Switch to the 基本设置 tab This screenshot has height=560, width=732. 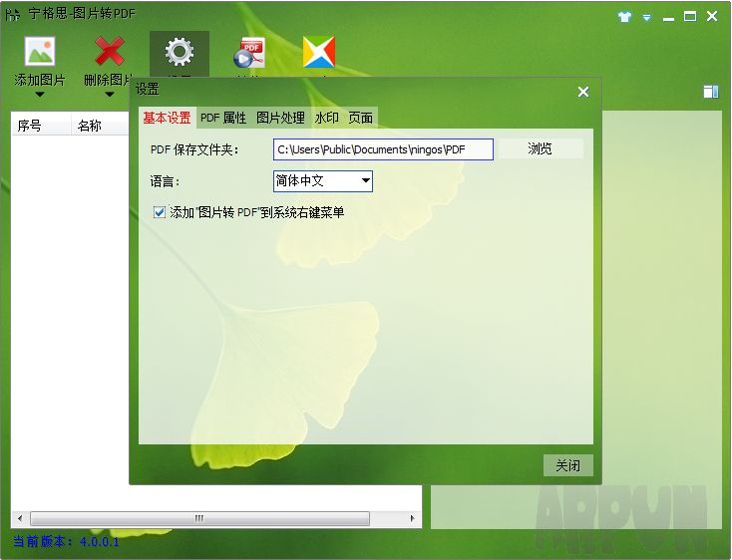[x=168, y=118]
